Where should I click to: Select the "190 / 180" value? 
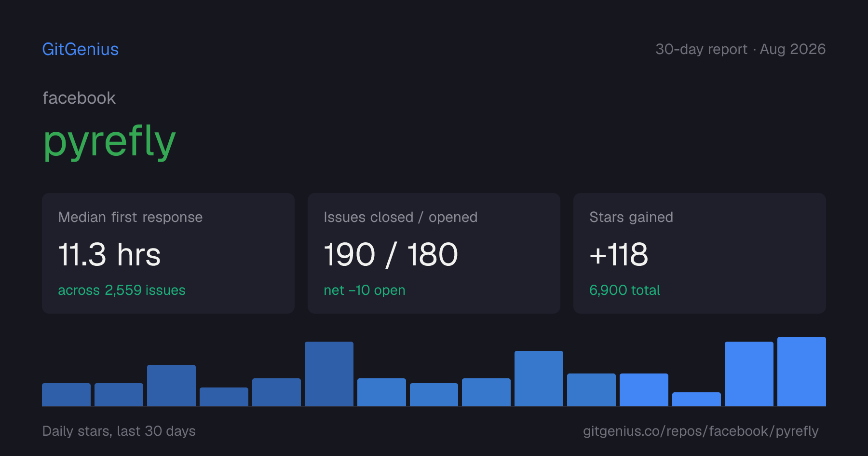(391, 254)
